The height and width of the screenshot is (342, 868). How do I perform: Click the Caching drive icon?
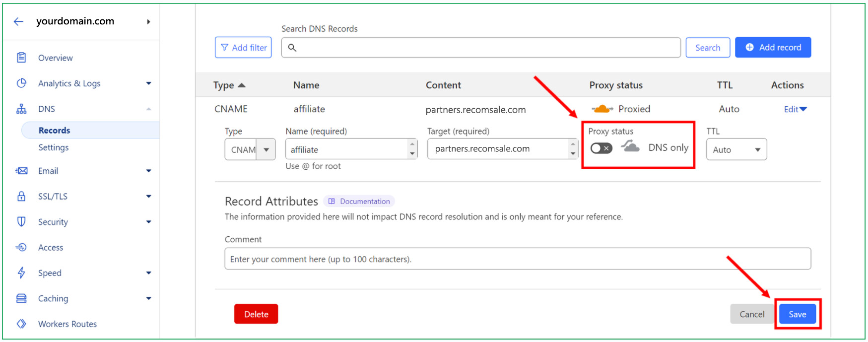coord(21,298)
